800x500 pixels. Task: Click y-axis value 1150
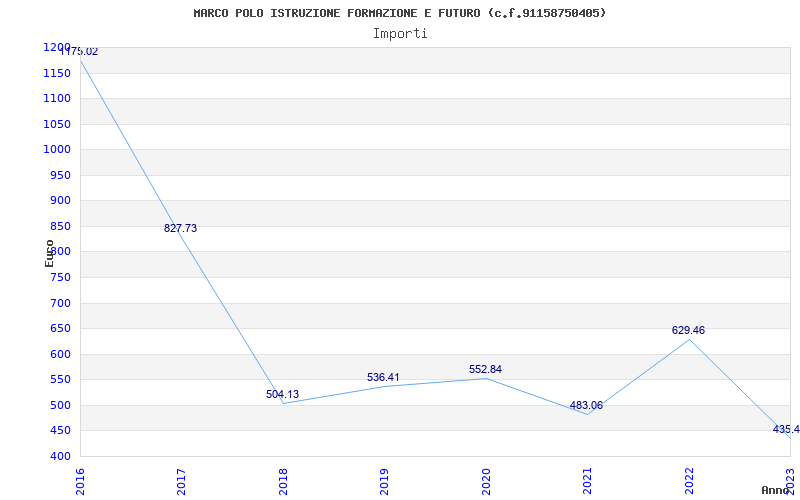[57, 73]
